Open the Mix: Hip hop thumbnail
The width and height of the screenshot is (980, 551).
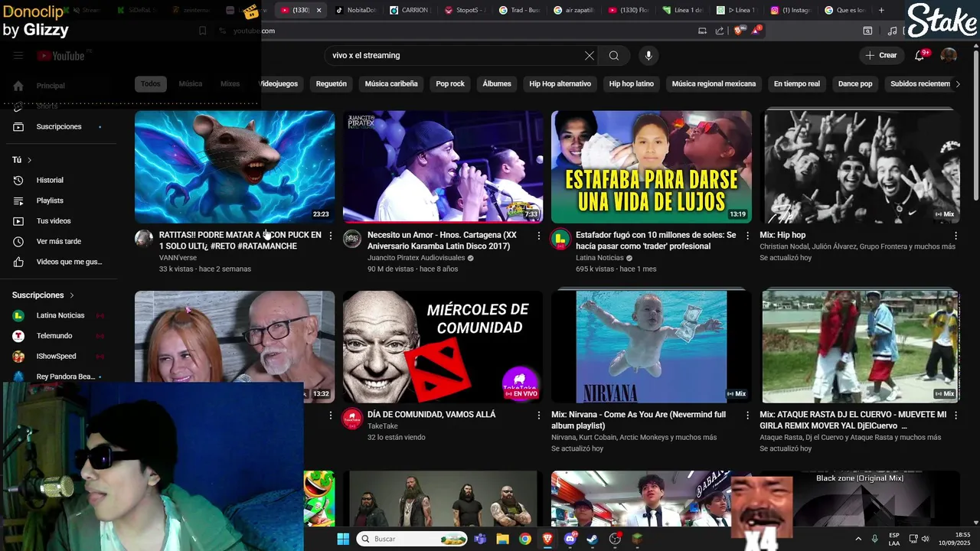pyautogui.click(x=861, y=167)
